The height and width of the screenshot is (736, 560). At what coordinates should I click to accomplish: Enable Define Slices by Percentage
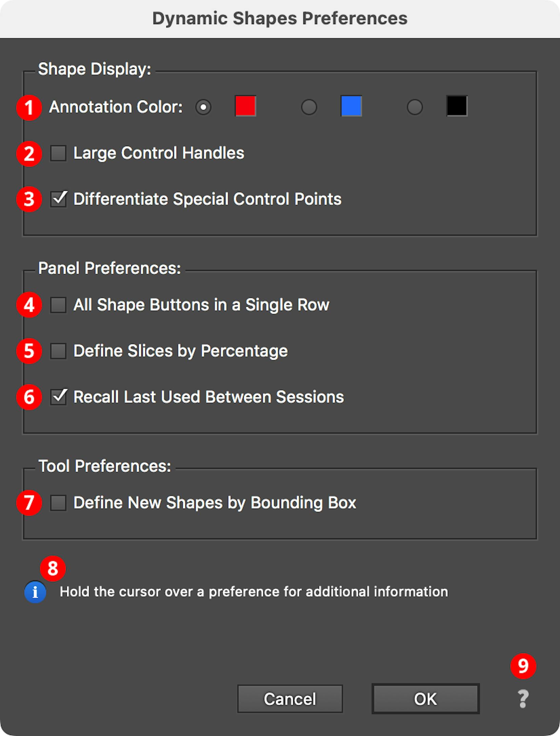58,351
